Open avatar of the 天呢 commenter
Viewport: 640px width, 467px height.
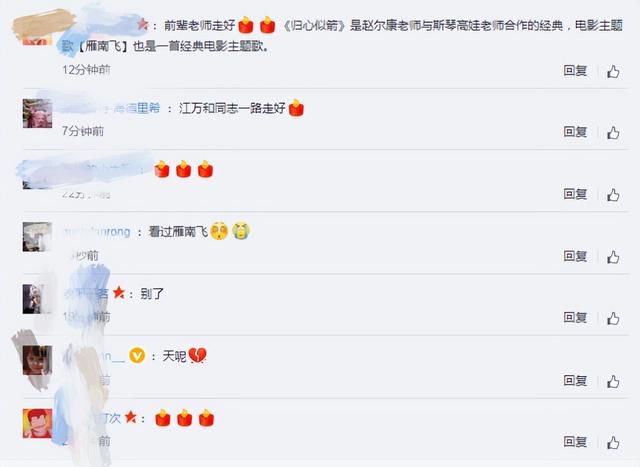pos(37,360)
